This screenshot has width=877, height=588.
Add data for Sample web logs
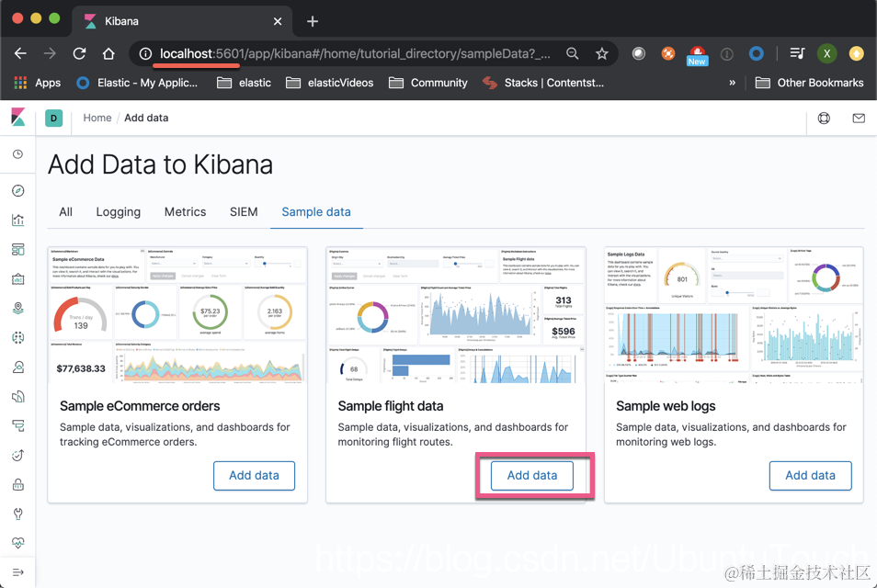(x=810, y=476)
